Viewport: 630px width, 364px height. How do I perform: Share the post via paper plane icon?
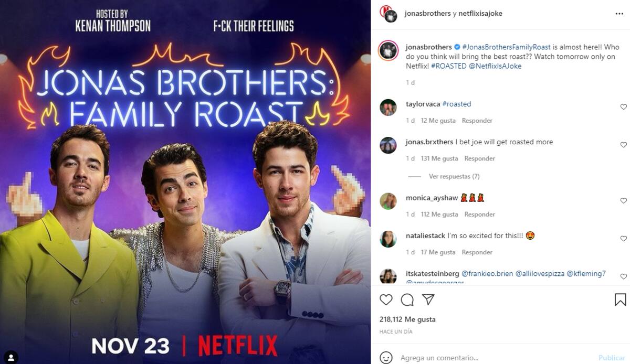pos(428,299)
